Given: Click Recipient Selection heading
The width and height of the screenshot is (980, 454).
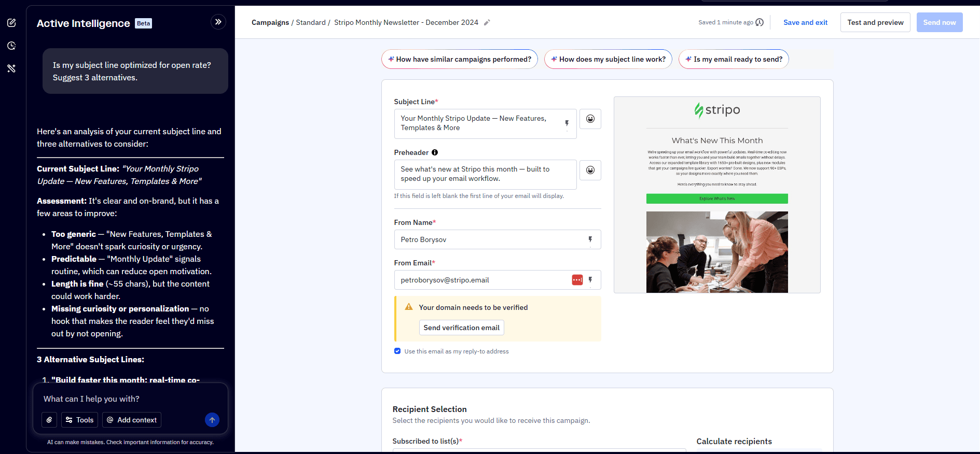Looking at the screenshot, I should click(430, 409).
